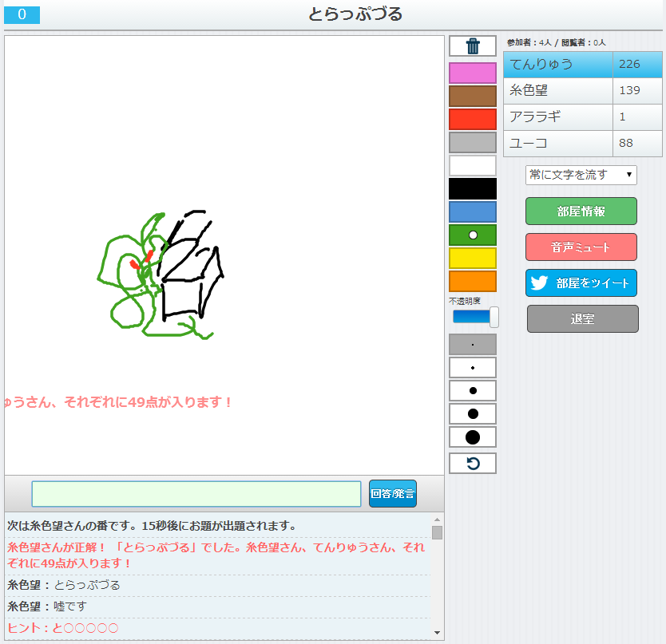
Task: Click the chat log scroll up arrow
Action: click(437, 520)
